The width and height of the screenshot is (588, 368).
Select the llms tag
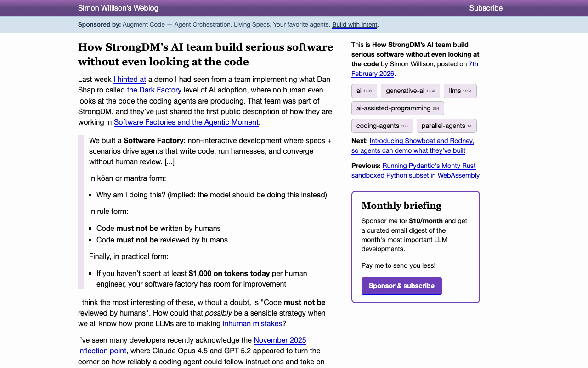pyautogui.click(x=460, y=91)
